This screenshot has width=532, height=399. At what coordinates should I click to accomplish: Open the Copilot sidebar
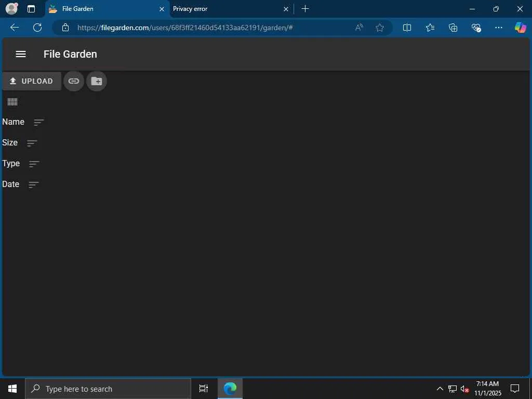tap(520, 28)
